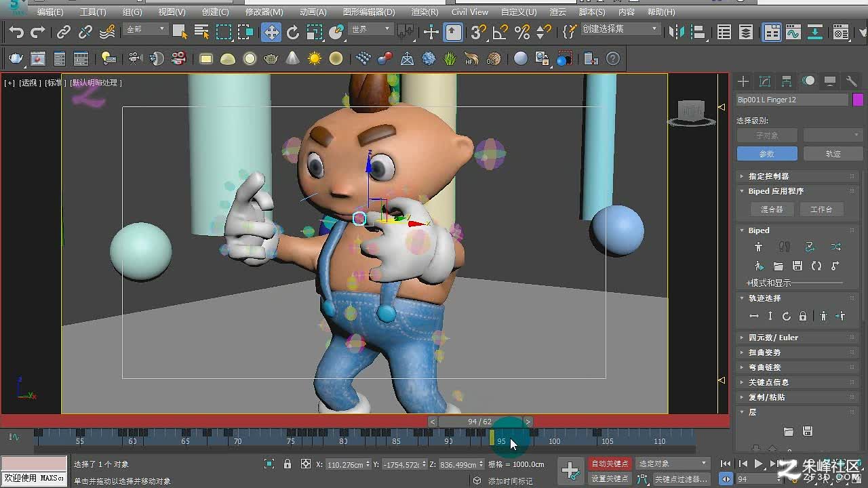
Task: Switch to the Create command panel tab
Action: tap(743, 81)
